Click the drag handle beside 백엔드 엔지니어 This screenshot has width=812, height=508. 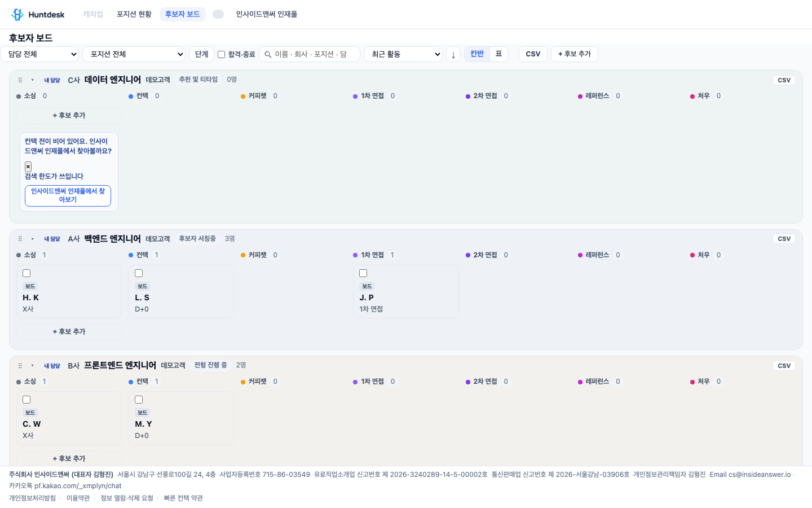[20, 239]
